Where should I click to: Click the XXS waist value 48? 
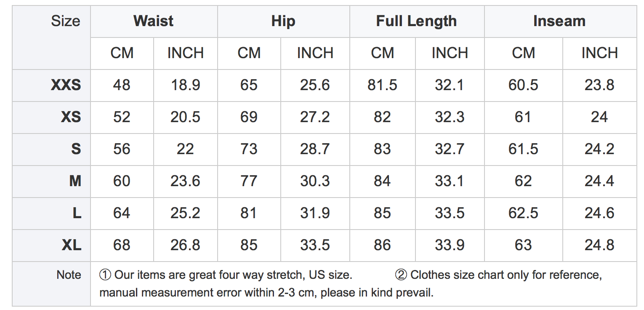(x=122, y=85)
